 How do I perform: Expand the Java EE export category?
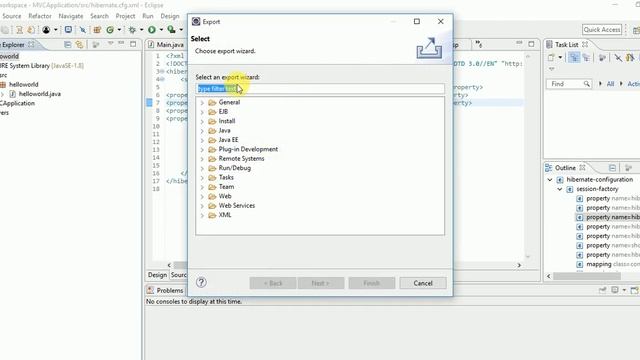pos(202,140)
